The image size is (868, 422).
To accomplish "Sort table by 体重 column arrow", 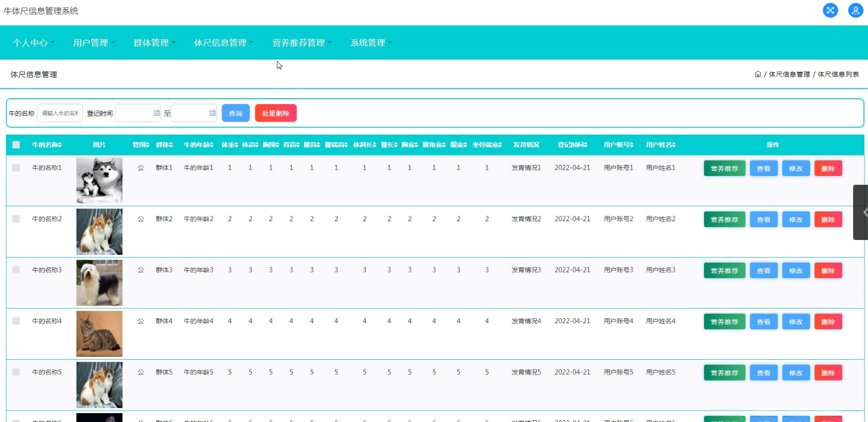I will pyautogui.click(x=237, y=145).
